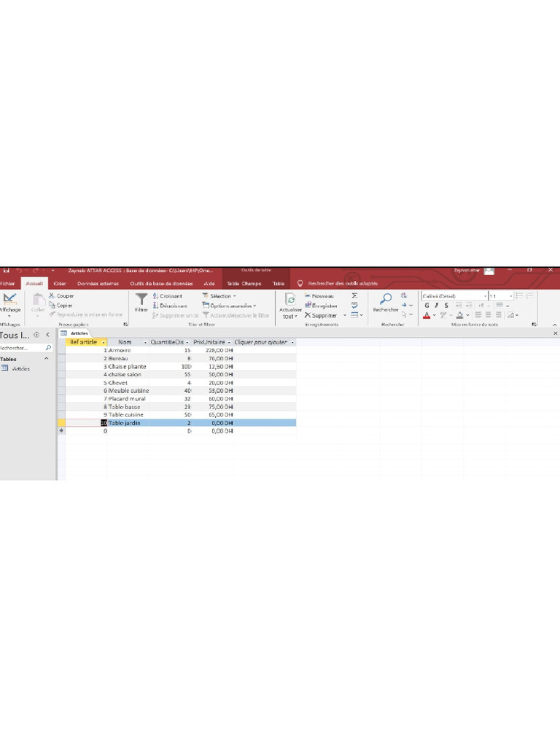Screen dimensions: 560x747
Task: Collapse the ribbon with chevron
Action: click(555, 325)
